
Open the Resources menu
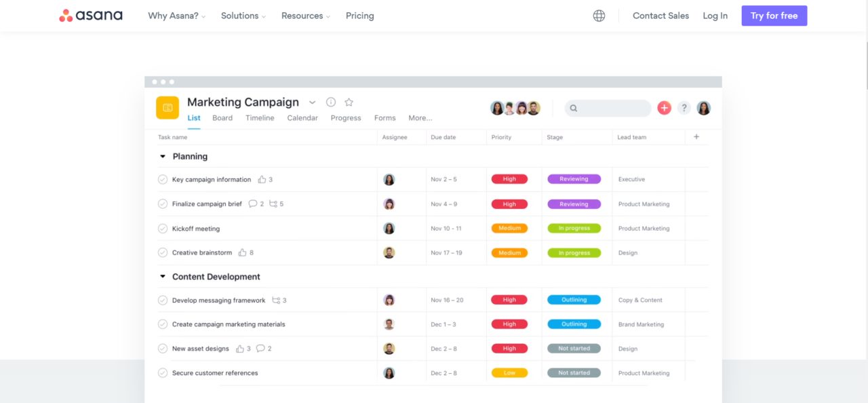(302, 15)
